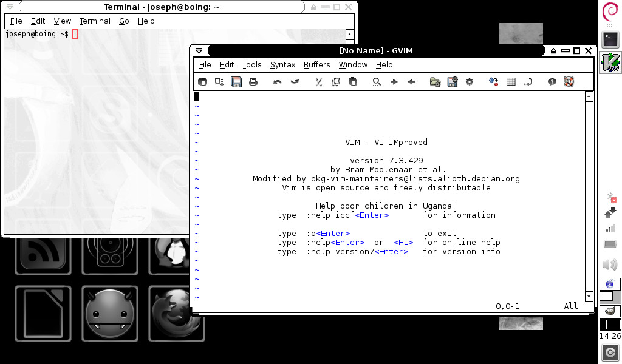
Task: Click the LibreOffice document desktop icon
Action: tap(43, 314)
